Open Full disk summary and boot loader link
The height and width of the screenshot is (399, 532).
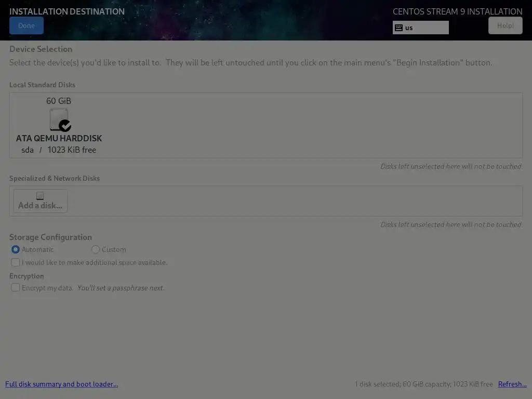click(x=61, y=384)
